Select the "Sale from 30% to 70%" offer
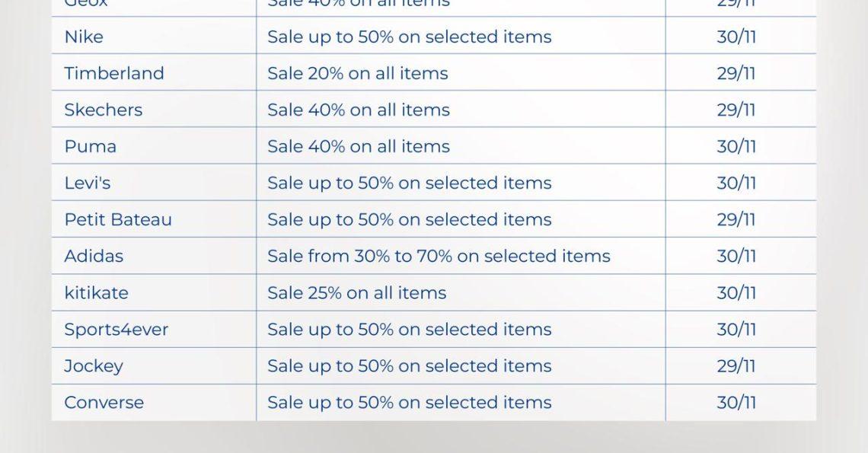This screenshot has height=453, width=868. [x=439, y=256]
